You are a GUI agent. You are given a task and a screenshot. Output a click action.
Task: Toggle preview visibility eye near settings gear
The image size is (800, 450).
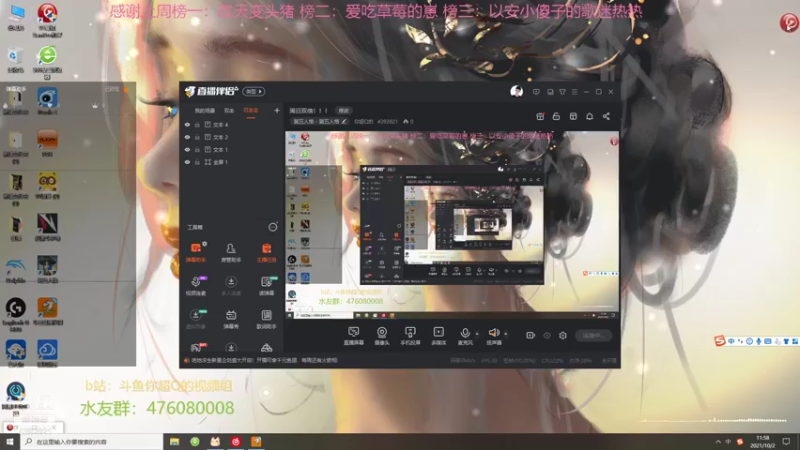coord(547,335)
